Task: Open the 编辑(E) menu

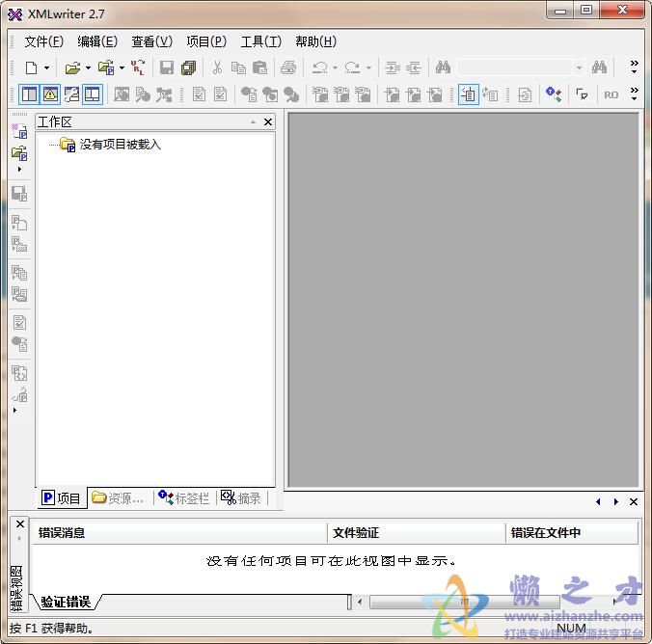Action: coord(97,41)
